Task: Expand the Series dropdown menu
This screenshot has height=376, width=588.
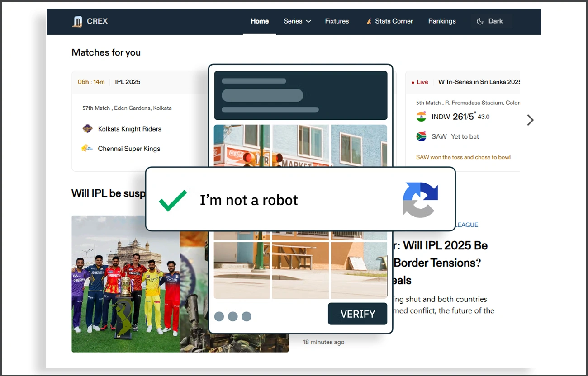Action: pyautogui.click(x=297, y=21)
